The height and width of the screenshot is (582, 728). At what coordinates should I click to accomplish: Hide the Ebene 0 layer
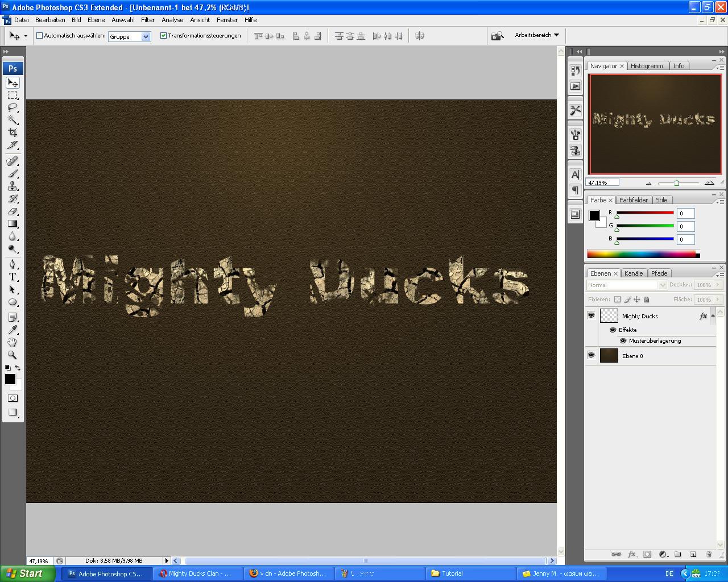pos(591,355)
